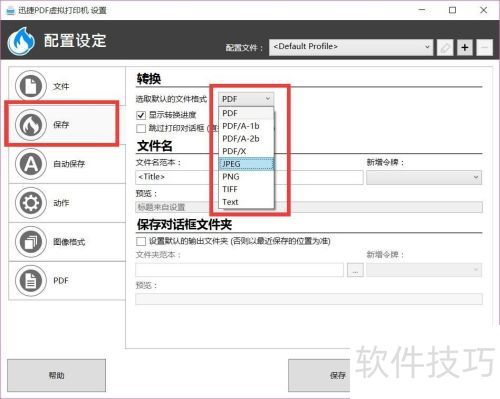The width and height of the screenshot is (500, 399).
Task: Open 新增令牌 dropdown for folder template
Action: pos(424,270)
